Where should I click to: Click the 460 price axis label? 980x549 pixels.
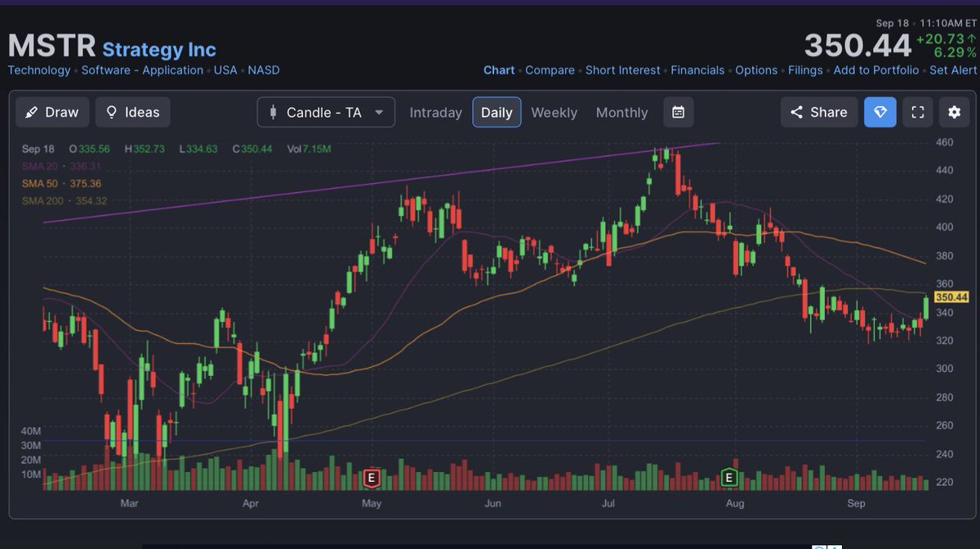tap(945, 143)
